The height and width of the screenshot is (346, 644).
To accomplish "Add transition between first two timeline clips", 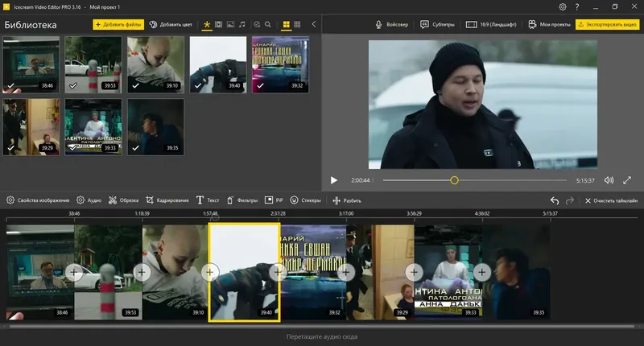I will (75, 272).
